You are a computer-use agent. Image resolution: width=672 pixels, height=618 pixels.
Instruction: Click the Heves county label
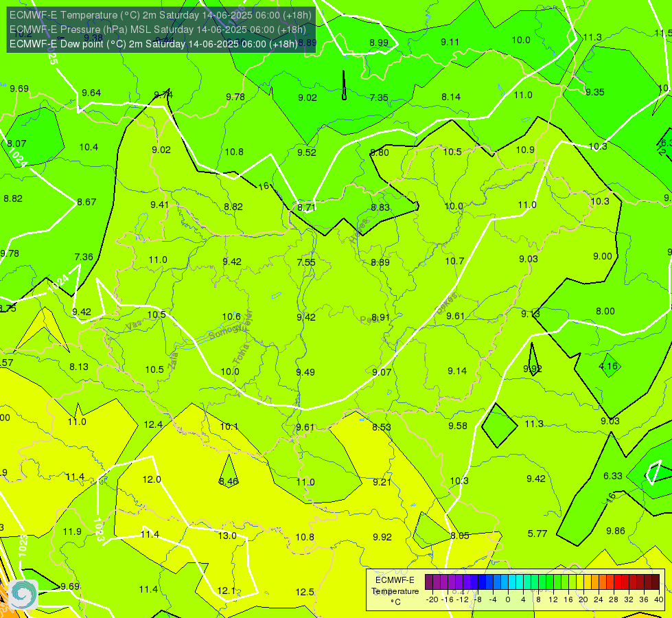point(359,231)
